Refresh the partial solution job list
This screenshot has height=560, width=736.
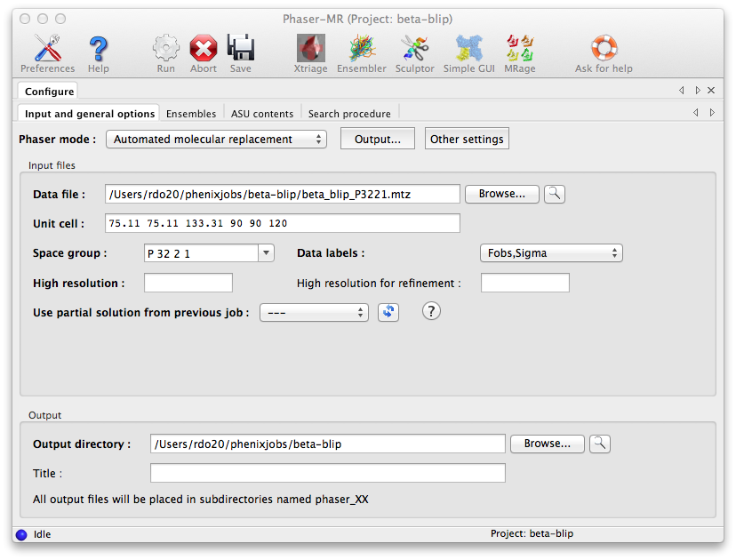click(x=388, y=312)
